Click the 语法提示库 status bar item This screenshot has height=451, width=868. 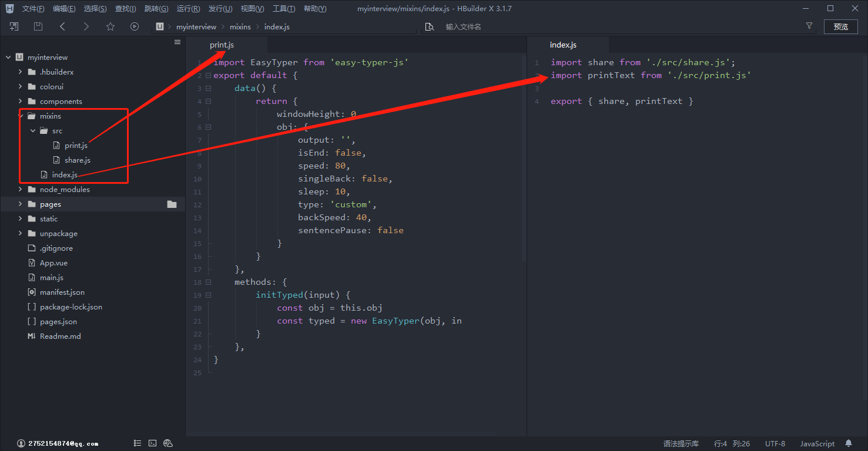pyautogui.click(x=681, y=444)
